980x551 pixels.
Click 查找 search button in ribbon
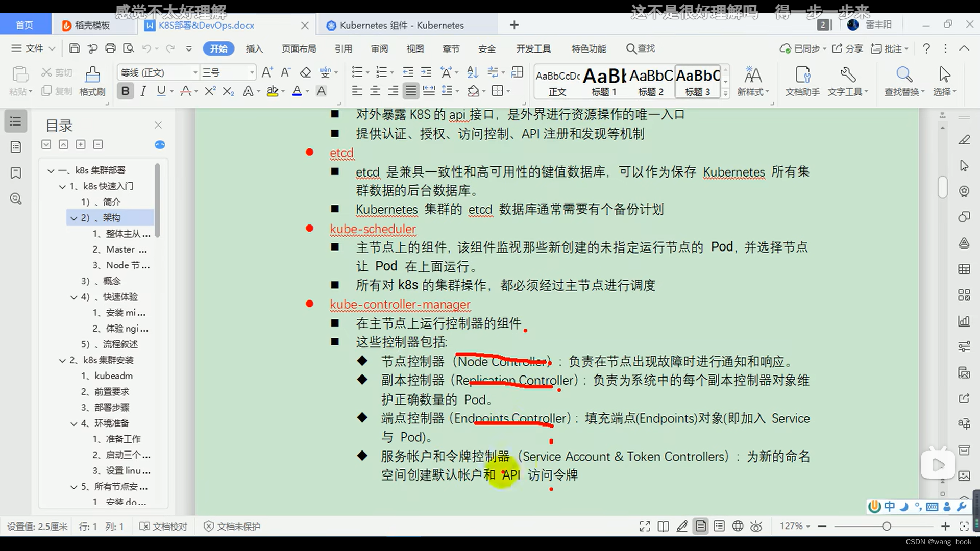coord(641,48)
